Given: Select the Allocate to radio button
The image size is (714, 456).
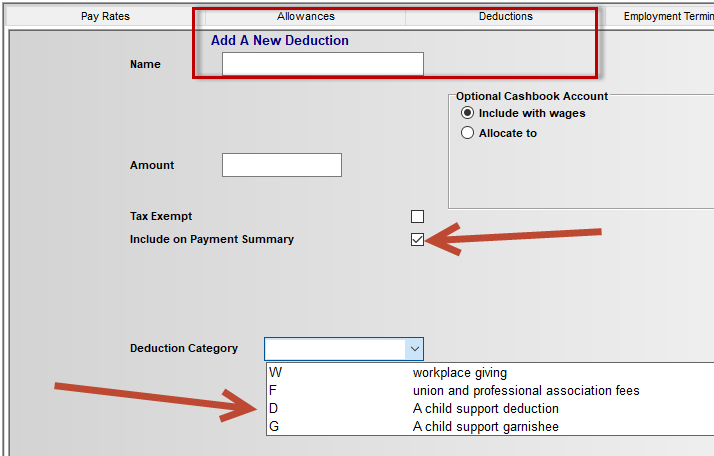Looking at the screenshot, I should coord(467,133).
